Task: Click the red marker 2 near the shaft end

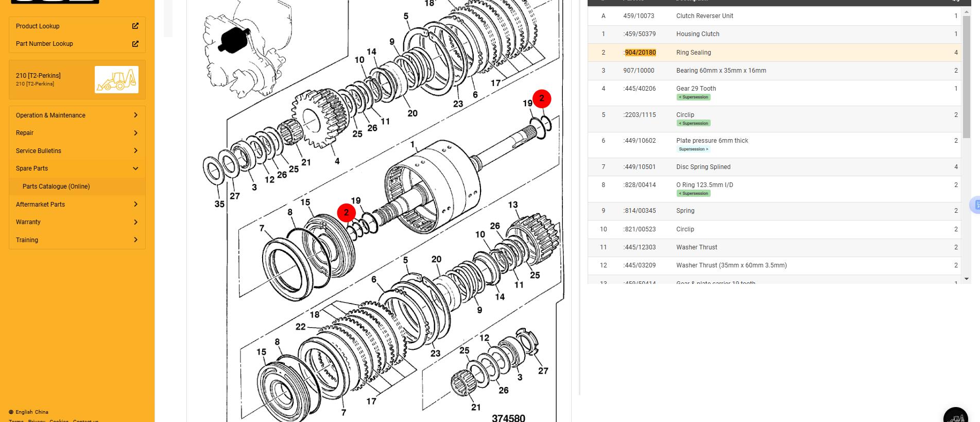Action: [x=541, y=98]
